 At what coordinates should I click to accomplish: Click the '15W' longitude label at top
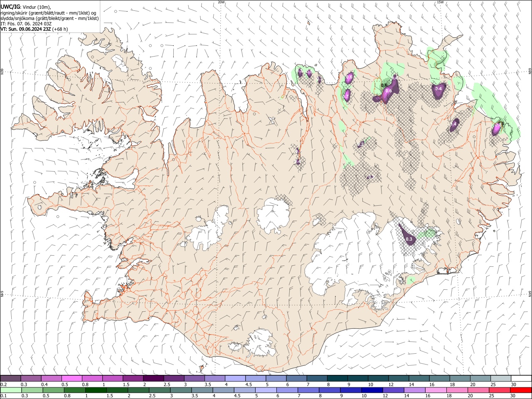[440, 2]
